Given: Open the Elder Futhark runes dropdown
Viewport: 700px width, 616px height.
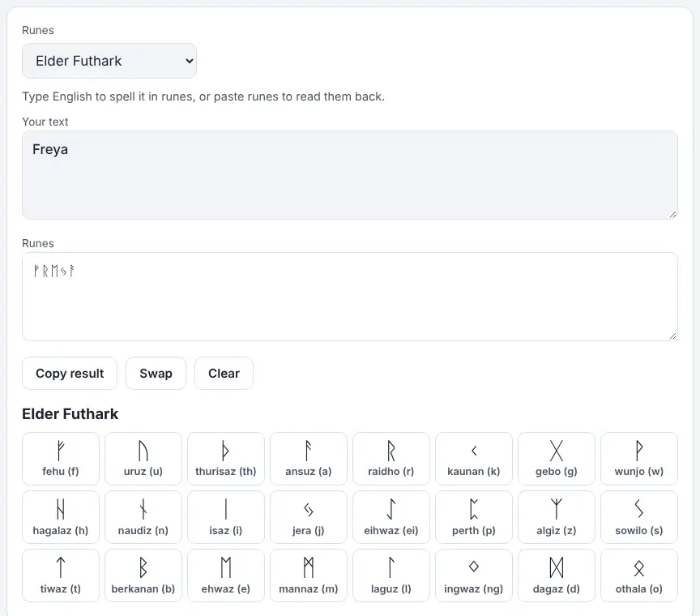Looking at the screenshot, I should [x=109, y=61].
